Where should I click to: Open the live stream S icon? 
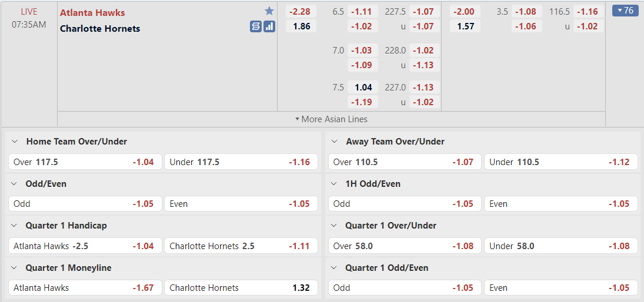point(256,26)
